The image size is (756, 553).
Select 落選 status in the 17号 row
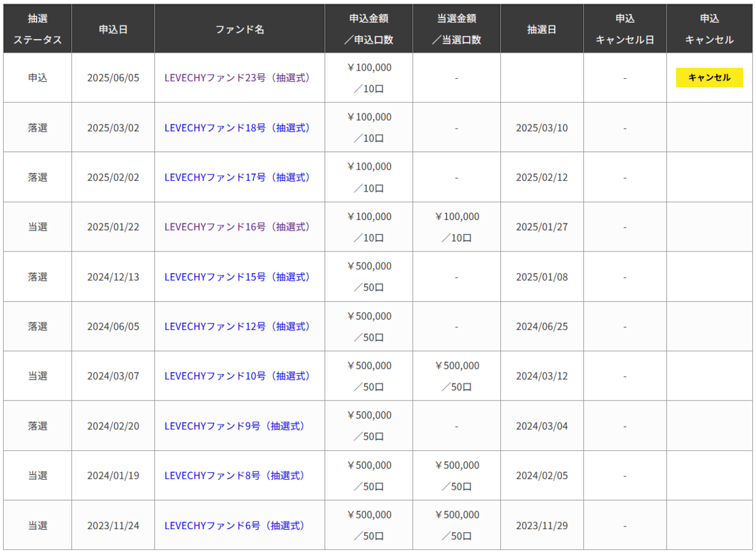coord(38,177)
